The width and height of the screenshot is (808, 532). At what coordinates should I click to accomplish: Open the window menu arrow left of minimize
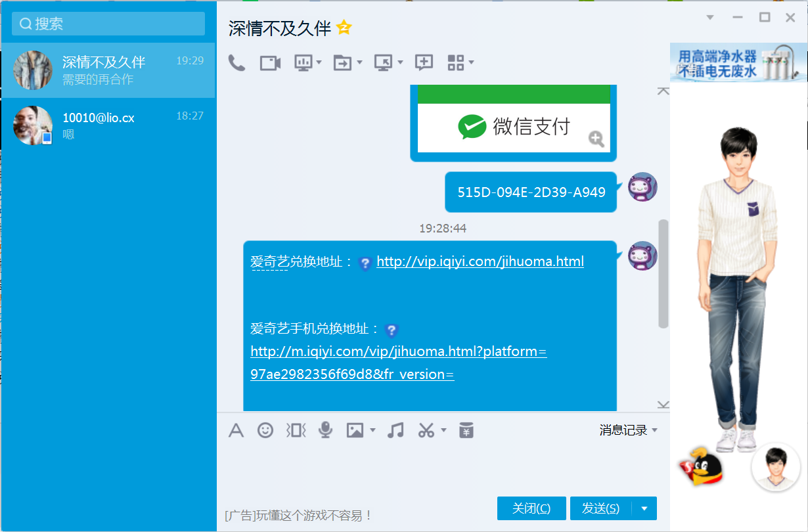click(710, 18)
